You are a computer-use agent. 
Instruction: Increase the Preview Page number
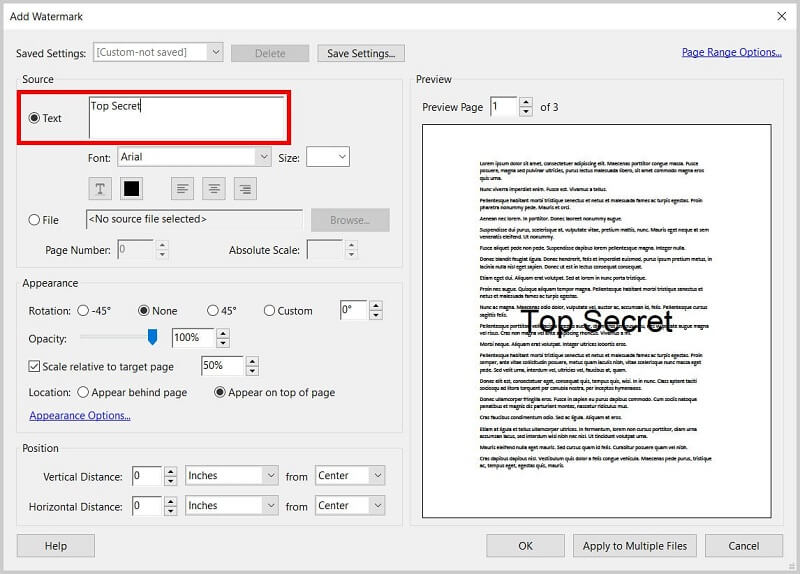[526, 102]
